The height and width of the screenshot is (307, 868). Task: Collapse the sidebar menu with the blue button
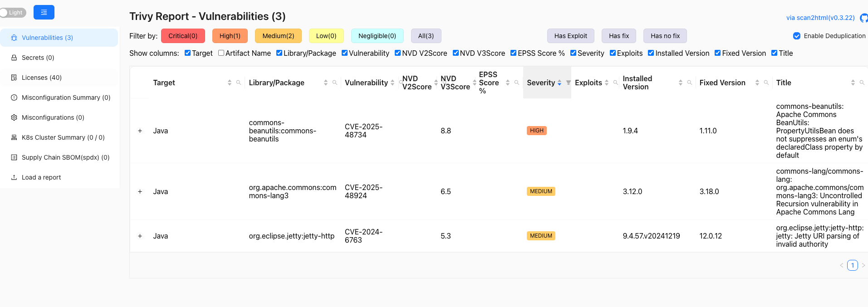(x=44, y=12)
